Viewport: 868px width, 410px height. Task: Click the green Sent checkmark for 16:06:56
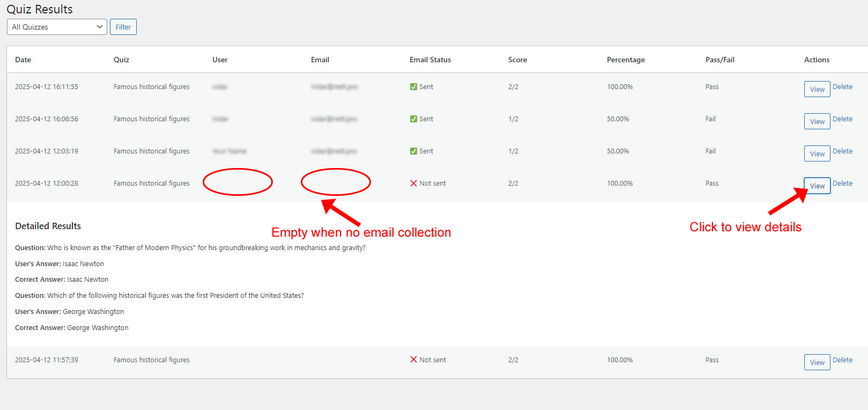(413, 119)
